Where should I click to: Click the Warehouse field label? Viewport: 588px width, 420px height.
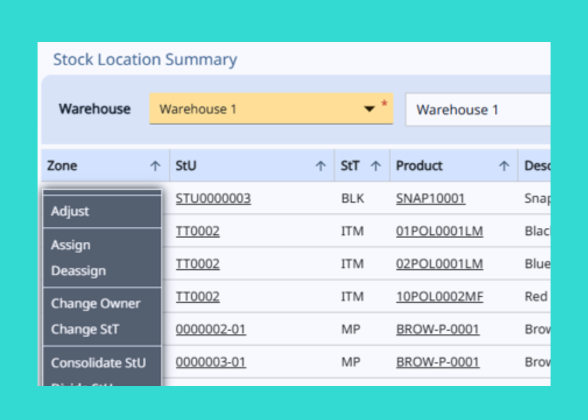tap(94, 109)
